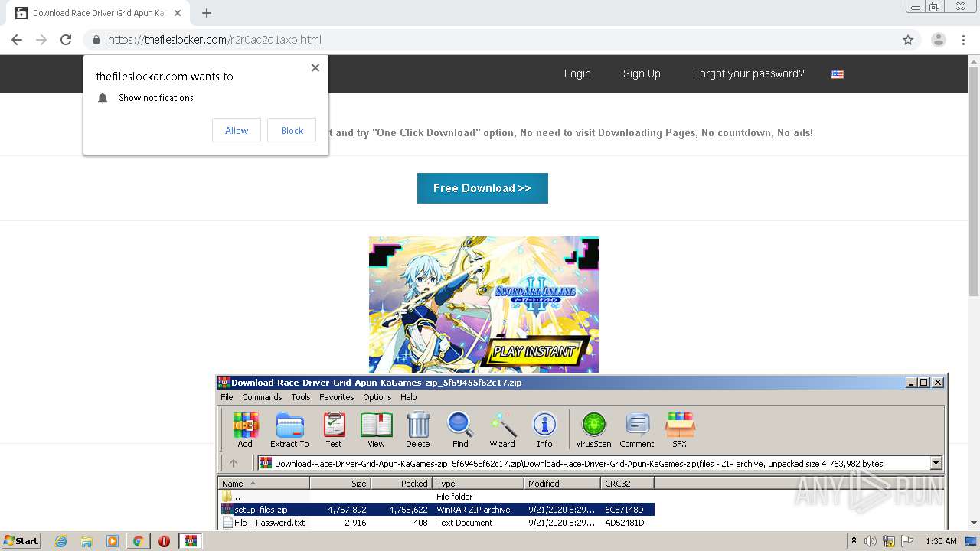Click the SFX toolbar icon
Image resolution: width=980 pixels, height=551 pixels.
pos(680,429)
